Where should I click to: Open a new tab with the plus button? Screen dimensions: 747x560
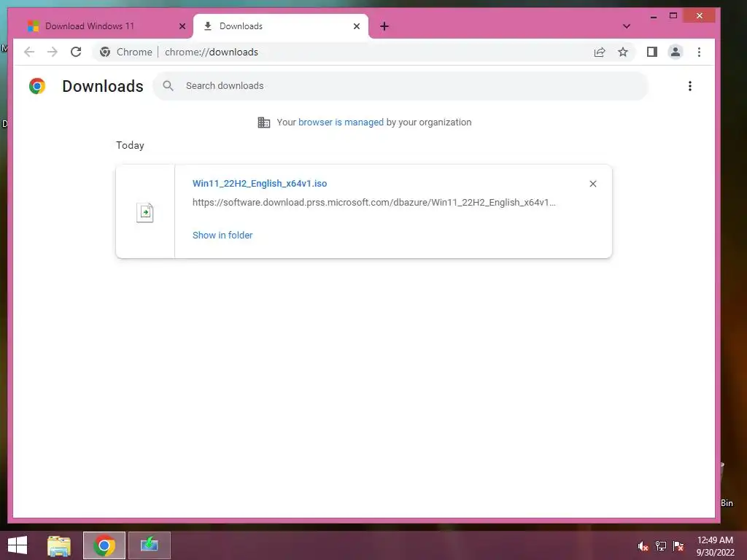[x=384, y=26]
